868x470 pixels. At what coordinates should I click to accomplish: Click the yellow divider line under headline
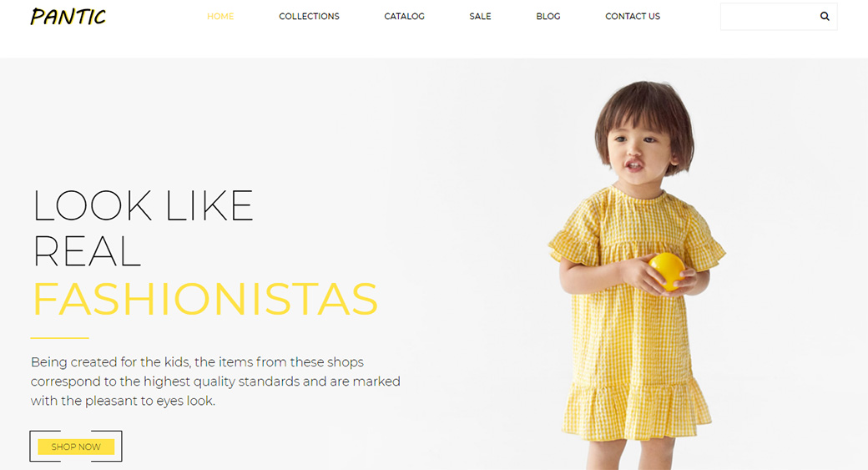60,338
